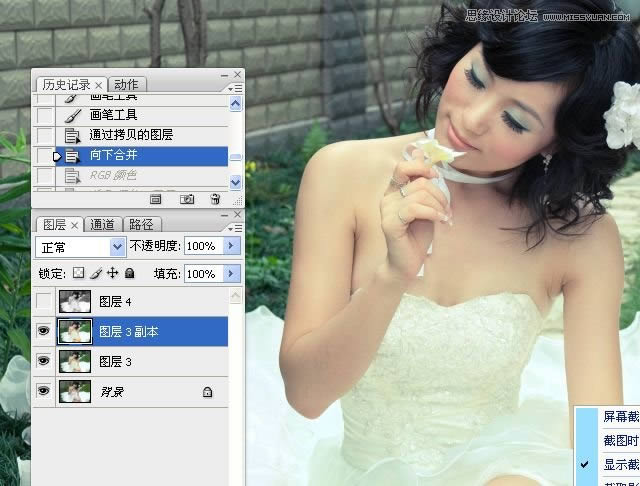Click lock transparent pixels icon
The height and width of the screenshot is (486, 640).
(x=80, y=273)
